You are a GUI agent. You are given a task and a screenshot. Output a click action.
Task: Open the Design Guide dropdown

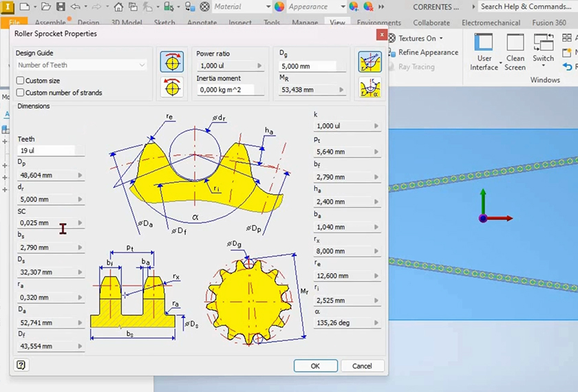pyautogui.click(x=82, y=65)
